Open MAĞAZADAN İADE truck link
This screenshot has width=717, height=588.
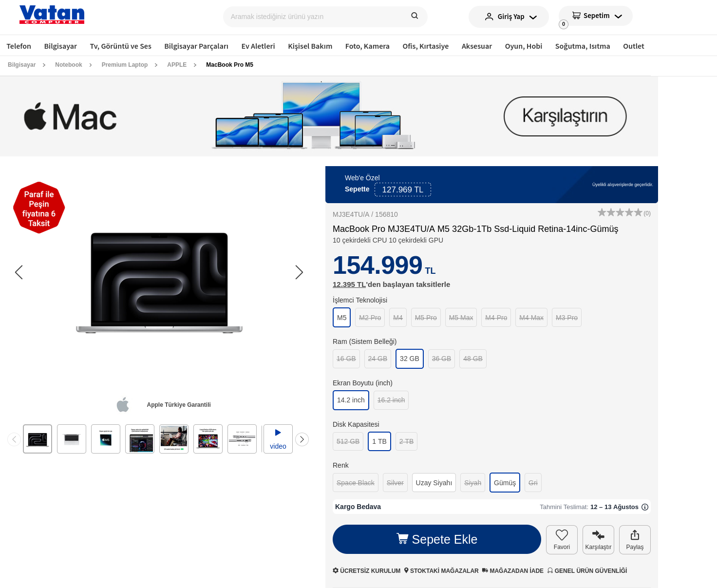[x=513, y=570]
